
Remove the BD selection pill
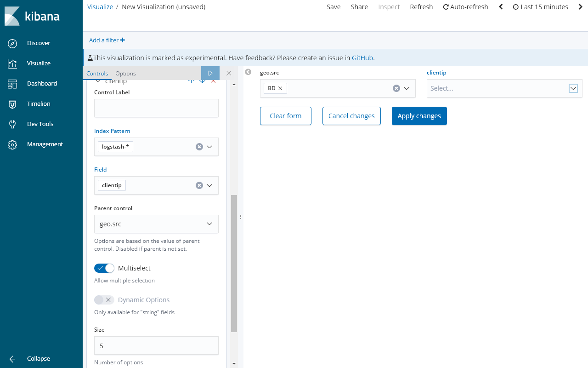click(280, 88)
